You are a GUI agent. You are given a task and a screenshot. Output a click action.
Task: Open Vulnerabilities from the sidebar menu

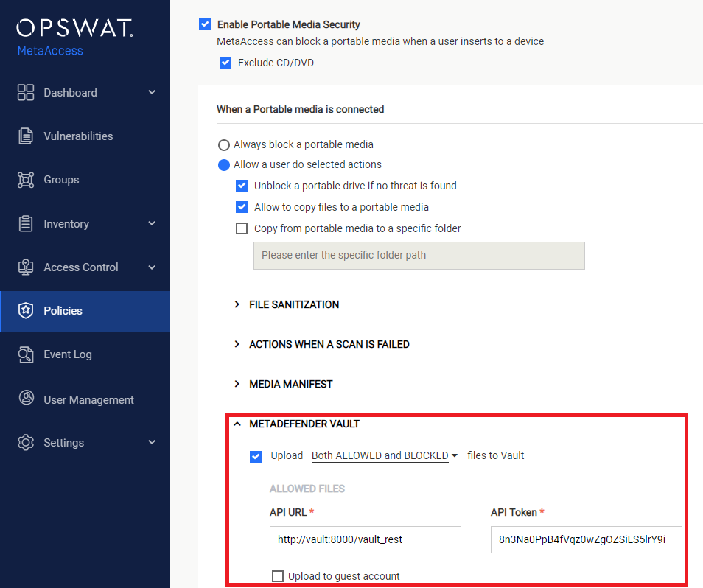tap(77, 136)
